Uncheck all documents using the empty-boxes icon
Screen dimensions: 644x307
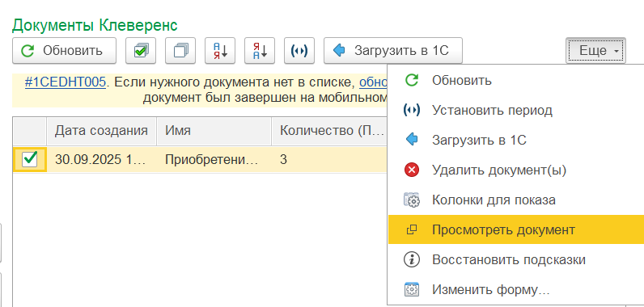point(180,51)
